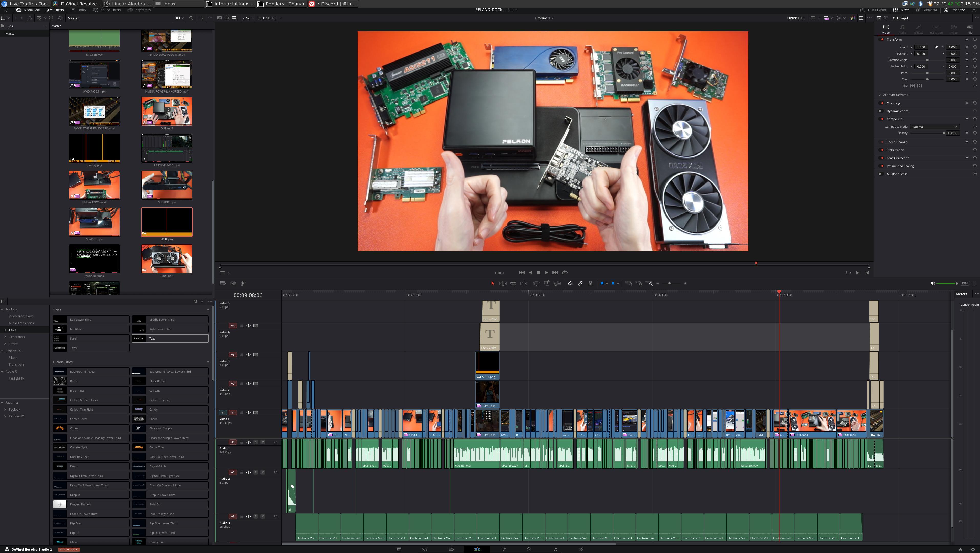Add a keyframe for Rotation Angle
The width and height of the screenshot is (980, 553).
(967, 60)
